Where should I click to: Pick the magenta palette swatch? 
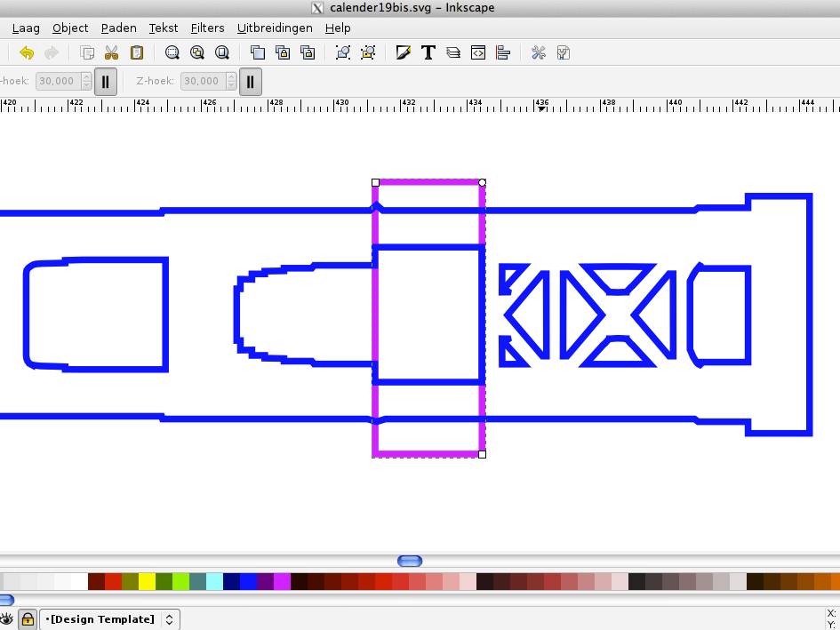pos(282,582)
